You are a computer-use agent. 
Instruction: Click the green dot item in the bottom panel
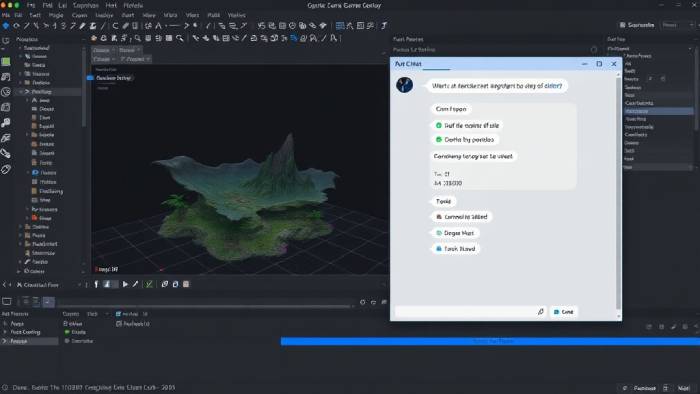75,332
